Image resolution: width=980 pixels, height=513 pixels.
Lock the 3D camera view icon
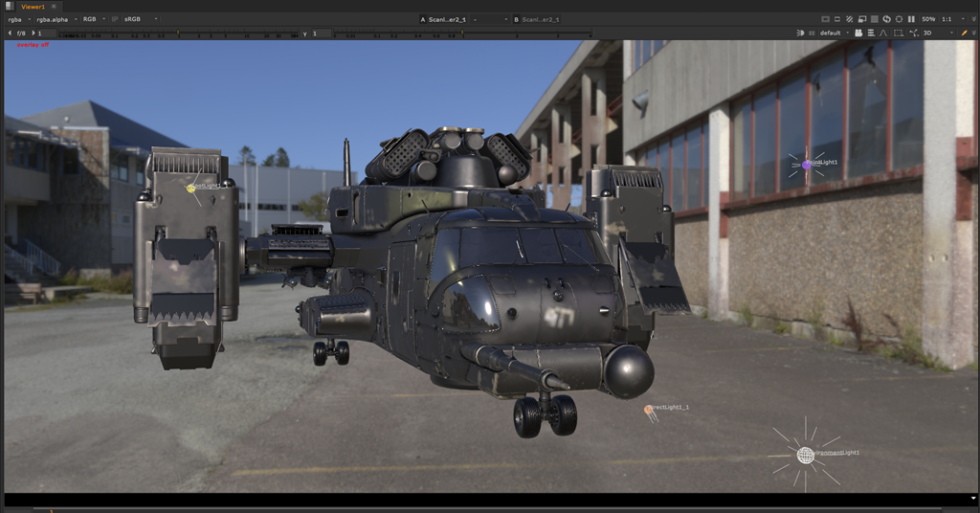pyautogui.click(x=858, y=33)
